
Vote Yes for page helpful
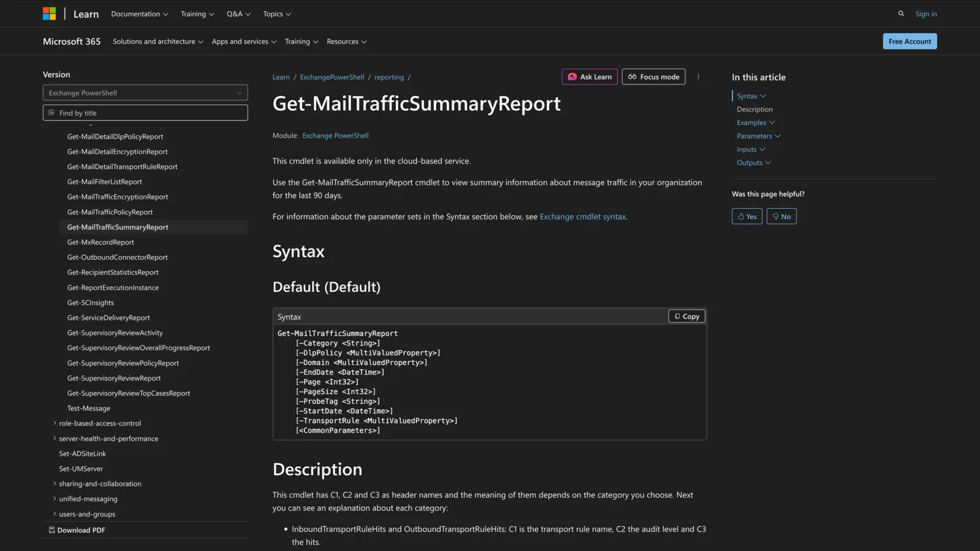pos(747,216)
